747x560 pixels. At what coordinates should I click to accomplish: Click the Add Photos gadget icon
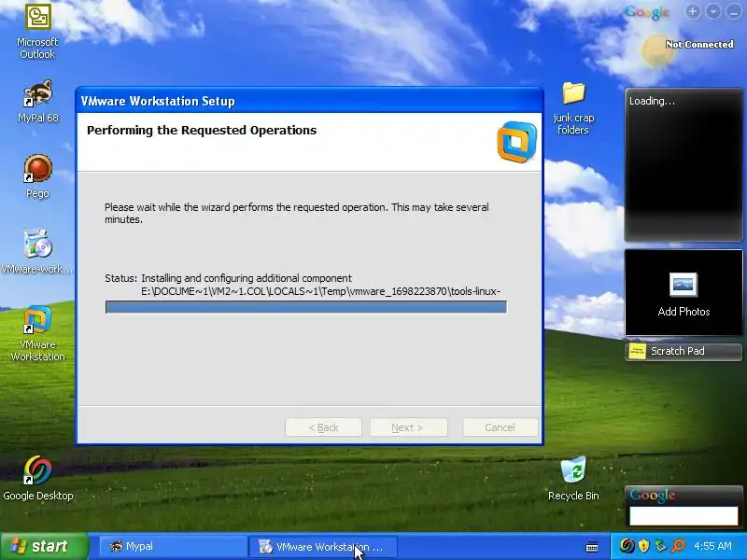pyautogui.click(x=684, y=285)
